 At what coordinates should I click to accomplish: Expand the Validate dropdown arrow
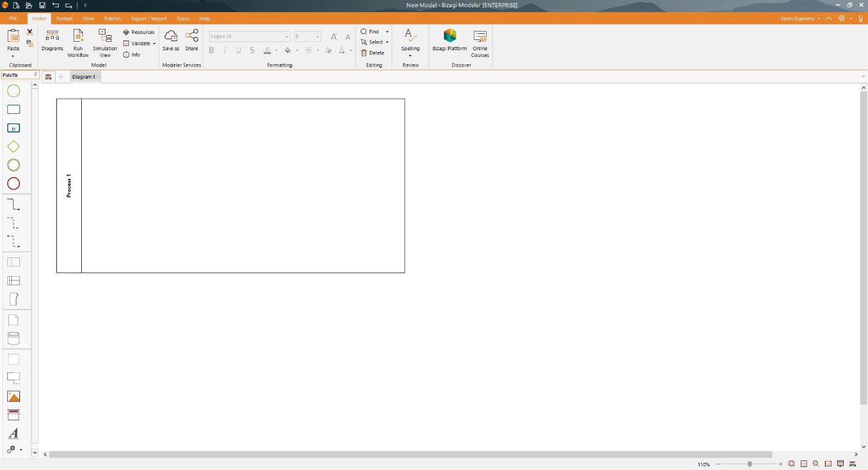[x=154, y=44]
